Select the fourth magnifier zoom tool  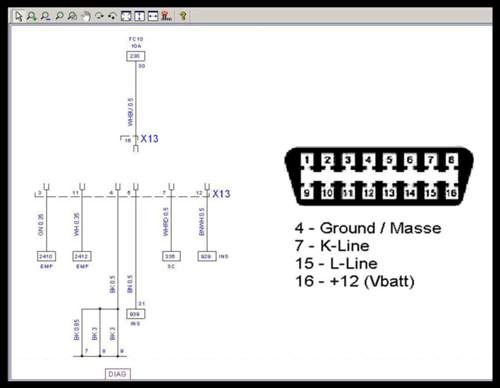click(x=72, y=16)
